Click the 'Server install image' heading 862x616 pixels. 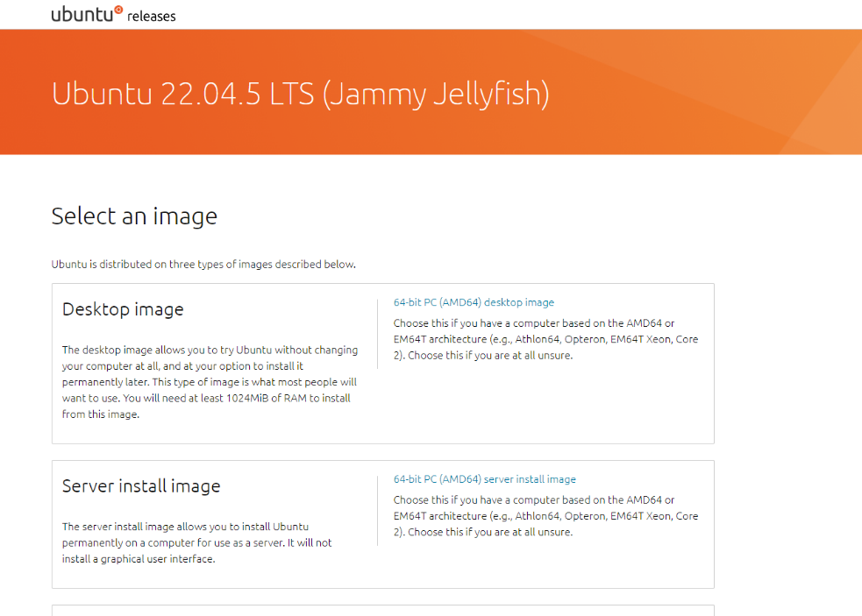[140, 486]
